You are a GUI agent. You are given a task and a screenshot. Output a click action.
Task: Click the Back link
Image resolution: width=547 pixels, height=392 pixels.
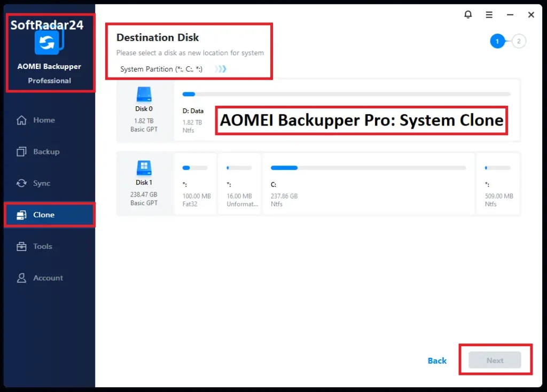(436, 360)
